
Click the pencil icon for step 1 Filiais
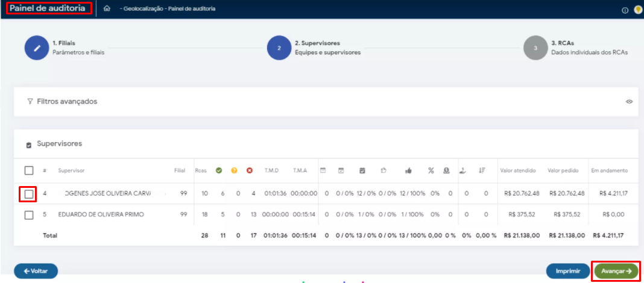pos(37,48)
